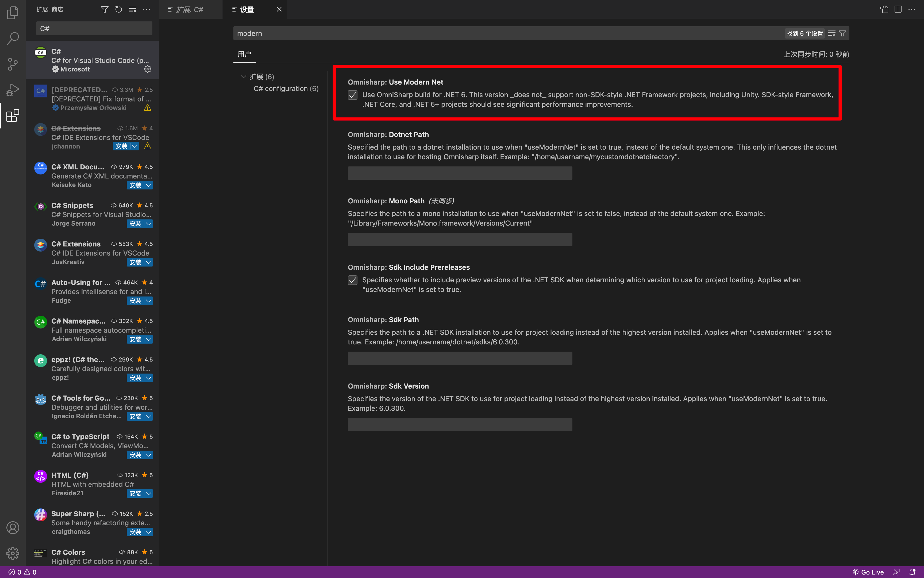
Task: Open install dropdown for C# Snippets
Action: coord(149,224)
